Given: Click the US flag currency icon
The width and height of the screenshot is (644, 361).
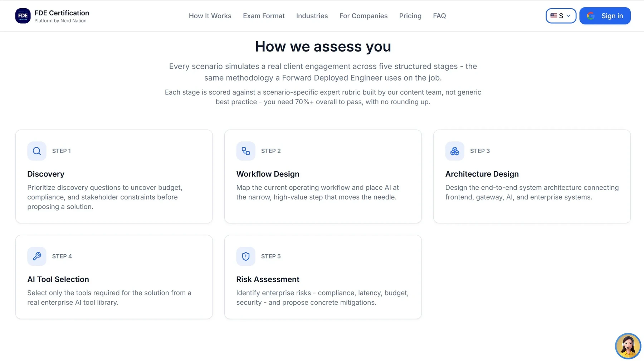Looking at the screenshot, I should [x=554, y=16].
